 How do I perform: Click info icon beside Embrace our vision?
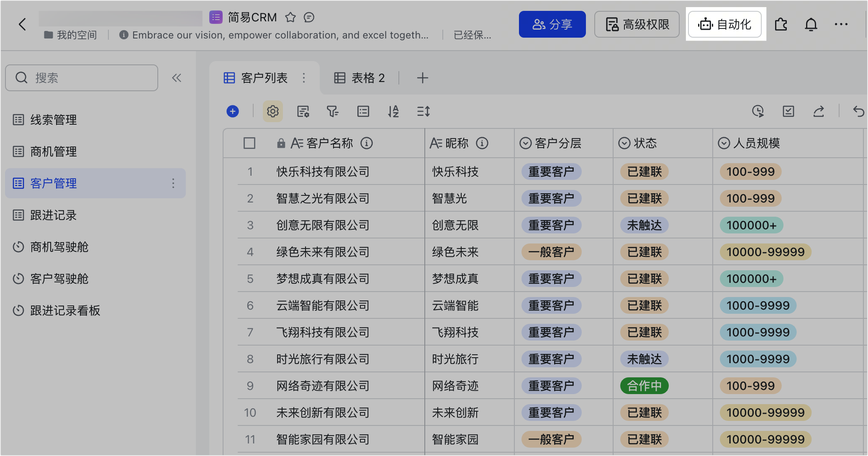pos(124,35)
